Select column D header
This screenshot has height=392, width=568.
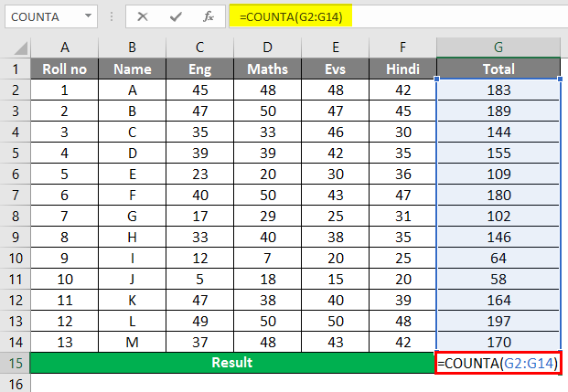coord(268,48)
